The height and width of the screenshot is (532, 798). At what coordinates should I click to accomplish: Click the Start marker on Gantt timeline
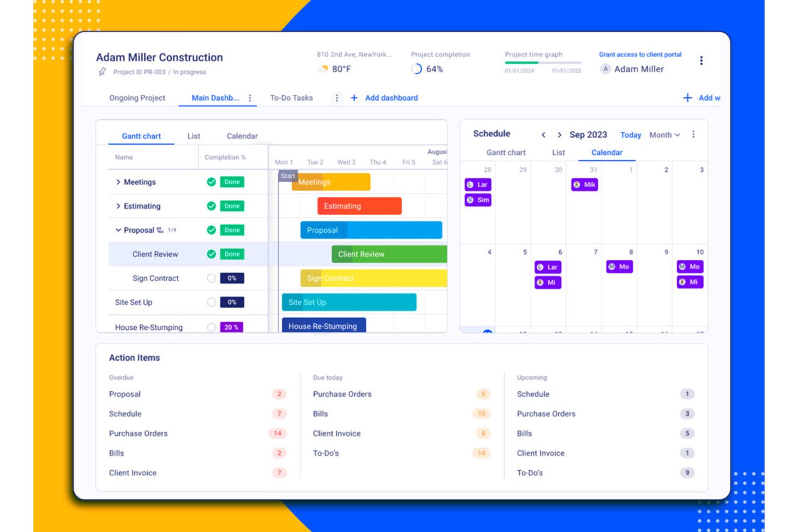[288, 176]
